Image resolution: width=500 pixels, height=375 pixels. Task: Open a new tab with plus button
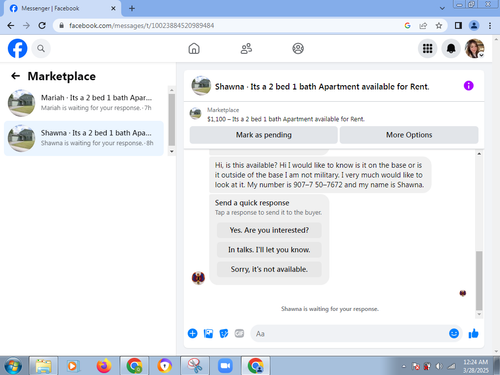132,8
